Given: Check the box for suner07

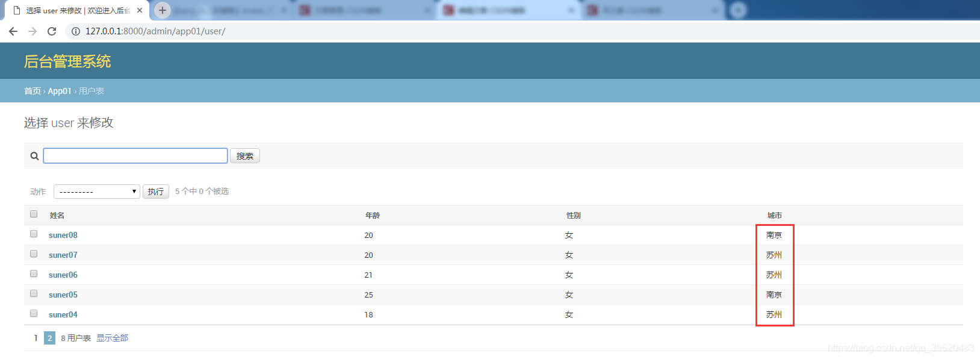Looking at the screenshot, I should click(x=34, y=254).
